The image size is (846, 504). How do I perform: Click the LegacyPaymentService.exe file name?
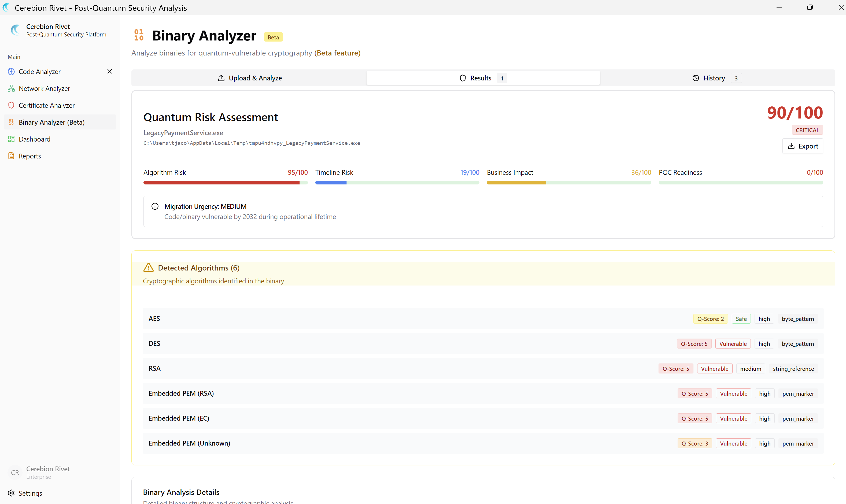(183, 133)
